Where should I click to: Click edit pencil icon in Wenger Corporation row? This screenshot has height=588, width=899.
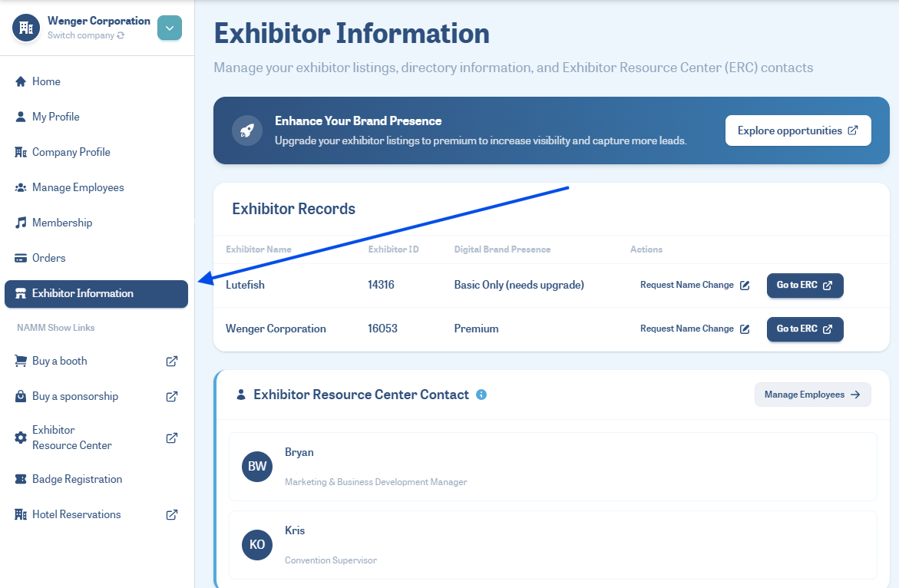[745, 329]
